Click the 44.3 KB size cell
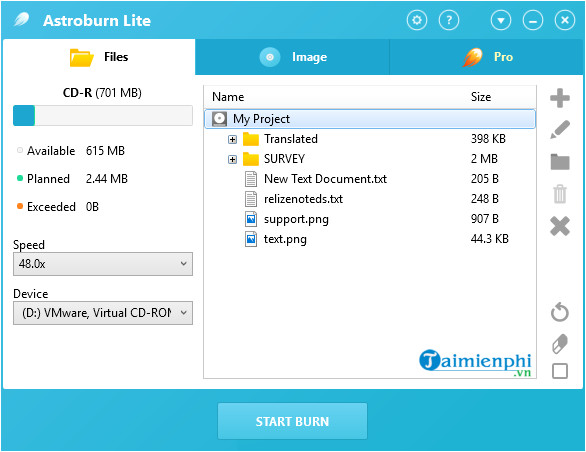This screenshot has height=452, width=586. [490, 239]
